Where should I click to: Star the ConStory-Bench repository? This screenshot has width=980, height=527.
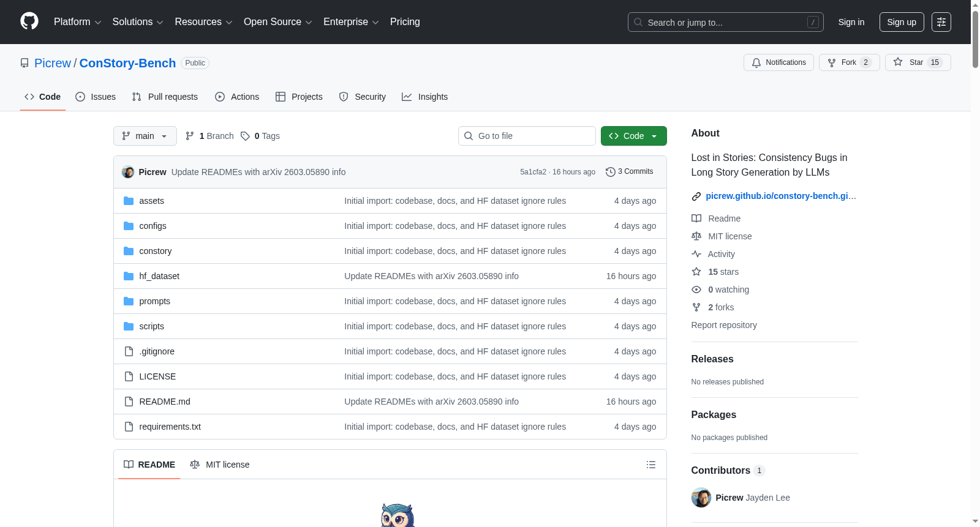(x=918, y=62)
